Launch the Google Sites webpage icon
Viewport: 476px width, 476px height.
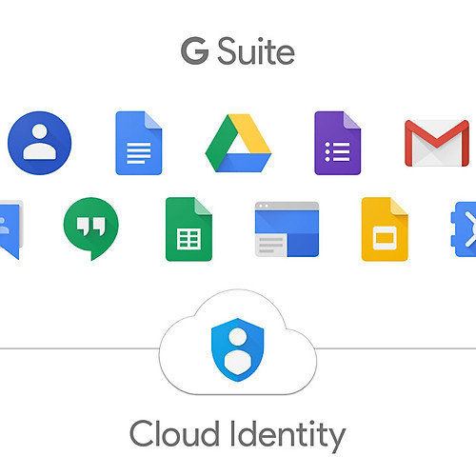pyautogui.click(x=287, y=229)
